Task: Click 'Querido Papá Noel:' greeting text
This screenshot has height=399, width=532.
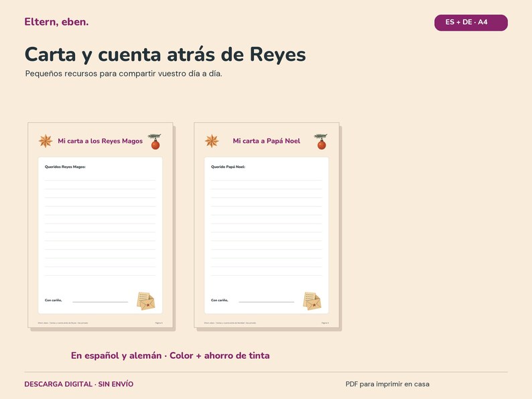Action: pos(228,167)
